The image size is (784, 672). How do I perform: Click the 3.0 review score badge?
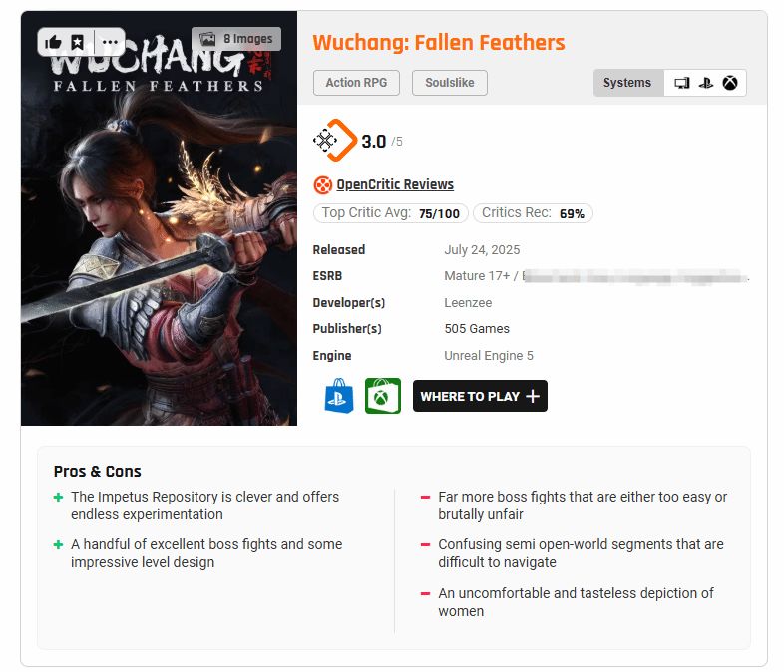(x=357, y=141)
